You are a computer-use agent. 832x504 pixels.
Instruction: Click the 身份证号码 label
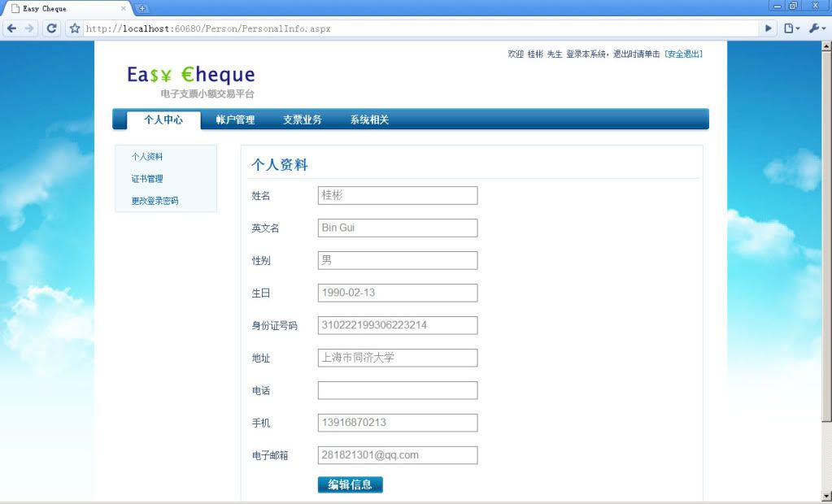point(274,326)
